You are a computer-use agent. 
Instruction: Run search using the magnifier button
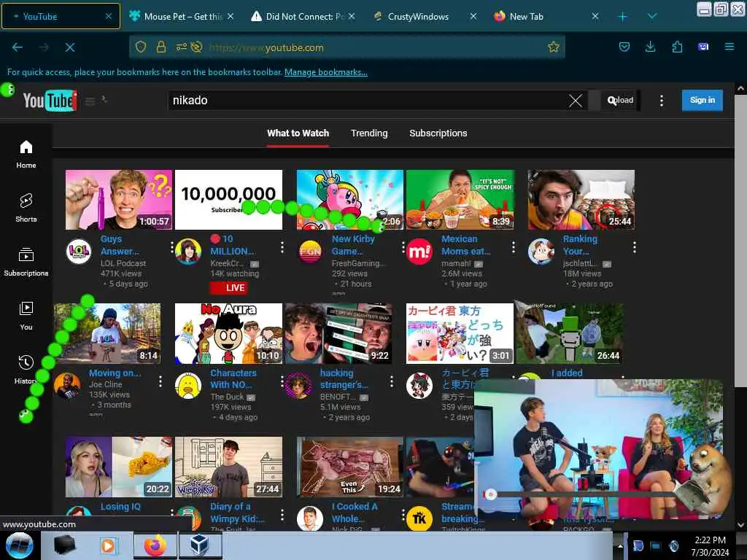(x=612, y=101)
